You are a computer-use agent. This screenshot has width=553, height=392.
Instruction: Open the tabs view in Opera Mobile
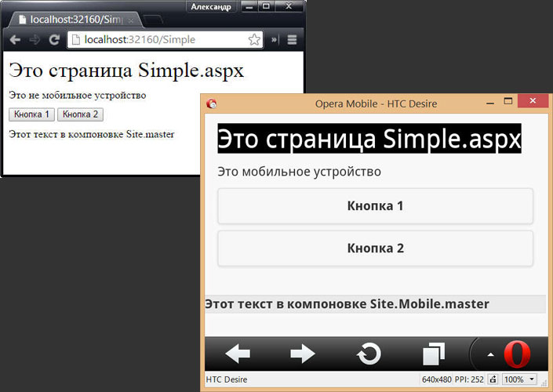434,354
